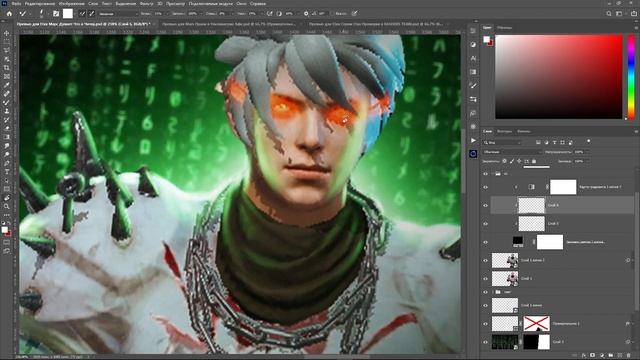The image size is (640, 360).
Task: Hide the bottom Слой 1 matrix background layer
Action: point(485,342)
